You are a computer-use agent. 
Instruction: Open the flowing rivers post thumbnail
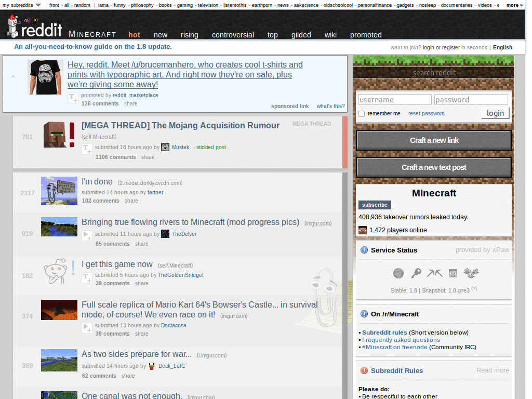[59, 227]
